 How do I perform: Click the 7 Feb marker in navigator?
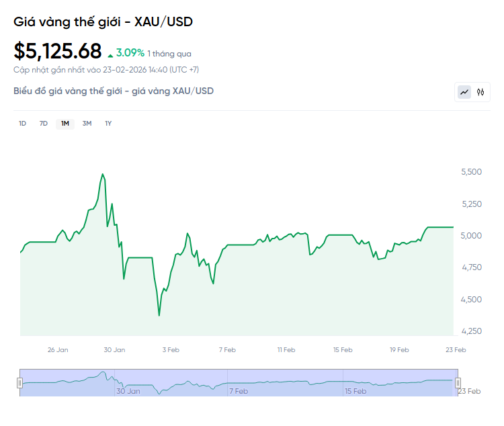[239, 390]
